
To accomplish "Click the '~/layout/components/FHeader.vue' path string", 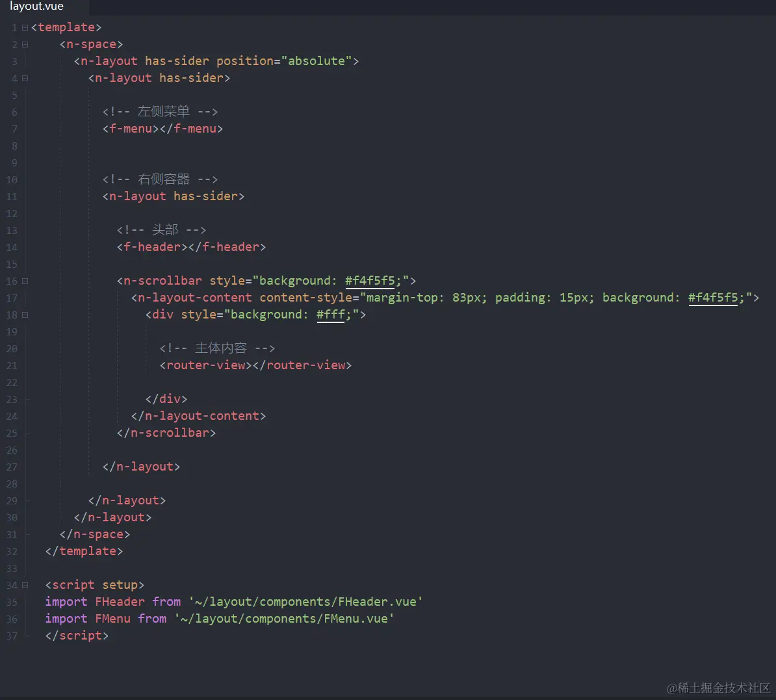I will click(305, 601).
